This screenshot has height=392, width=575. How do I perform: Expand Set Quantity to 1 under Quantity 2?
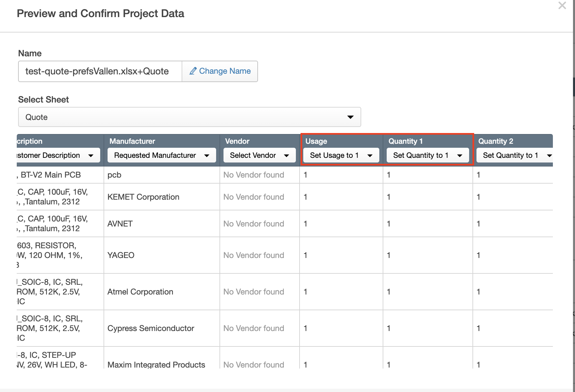point(514,155)
